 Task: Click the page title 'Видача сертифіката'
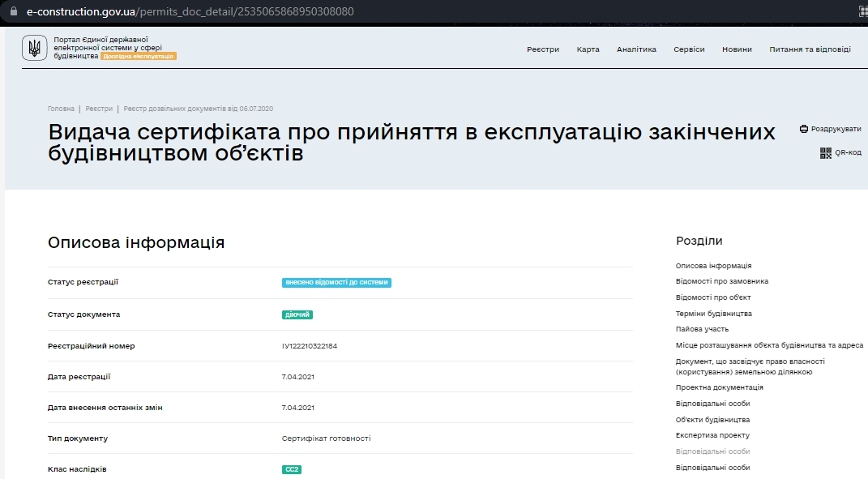(x=411, y=143)
